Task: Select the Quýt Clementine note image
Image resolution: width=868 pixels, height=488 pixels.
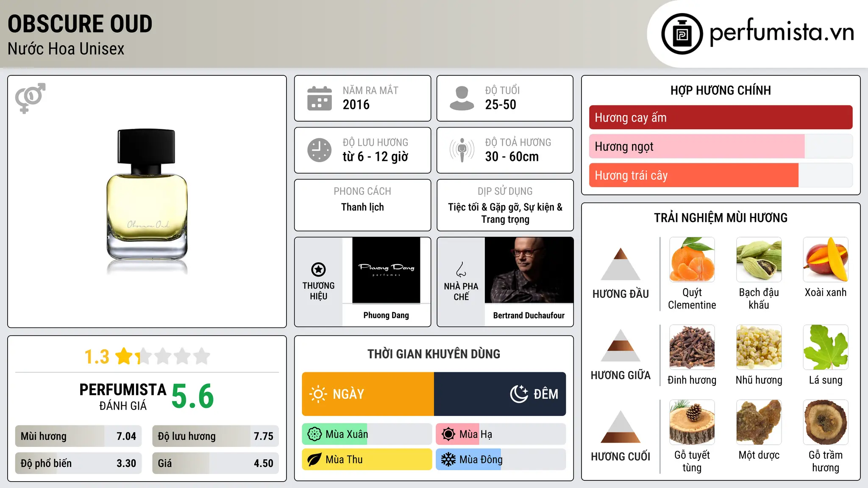Action: [x=692, y=260]
